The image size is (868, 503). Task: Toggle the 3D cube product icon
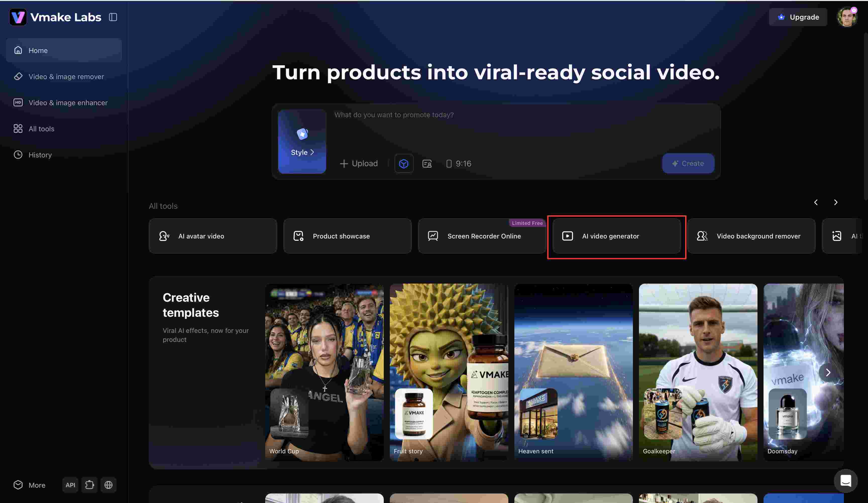coord(404,164)
